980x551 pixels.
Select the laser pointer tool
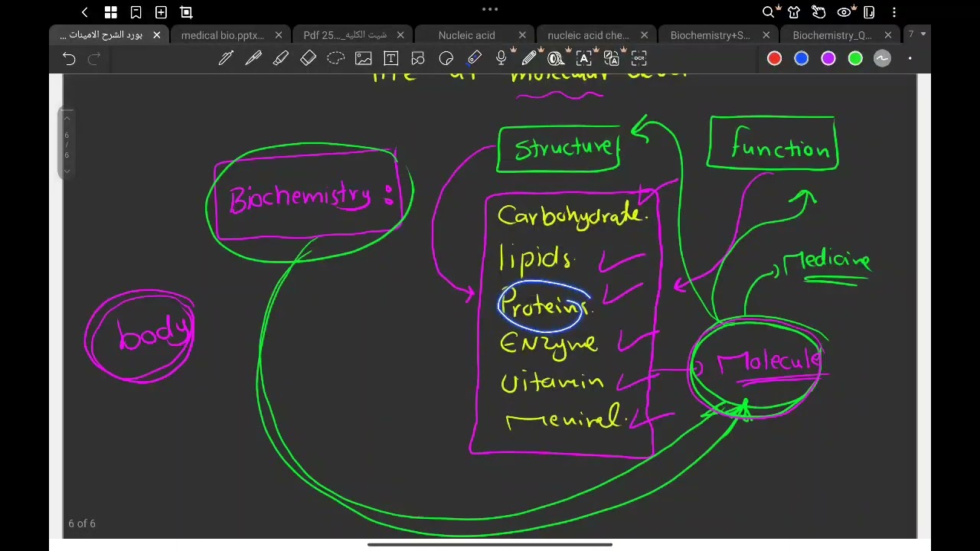click(474, 58)
